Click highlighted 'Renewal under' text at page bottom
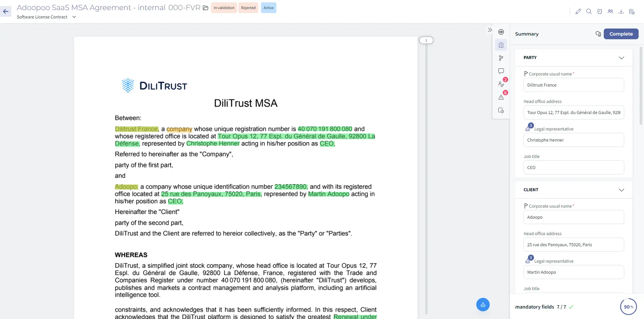644x319 pixels. (x=355, y=316)
